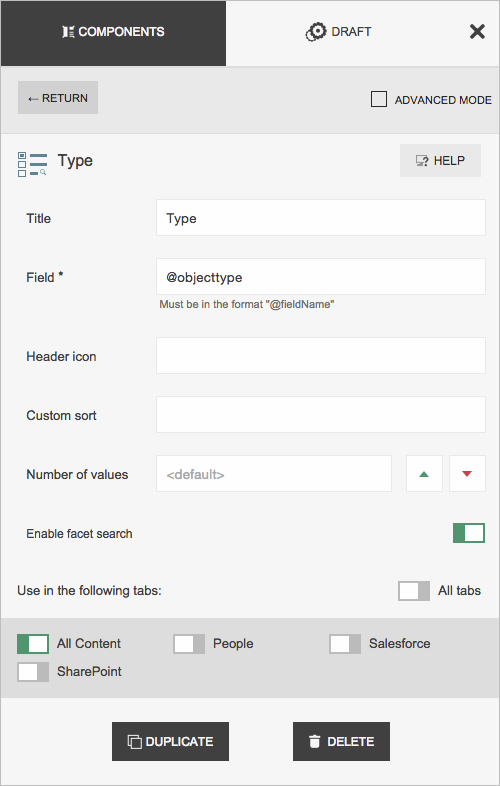
Task: Turn on the All tabs toggle
Action: pos(414,591)
